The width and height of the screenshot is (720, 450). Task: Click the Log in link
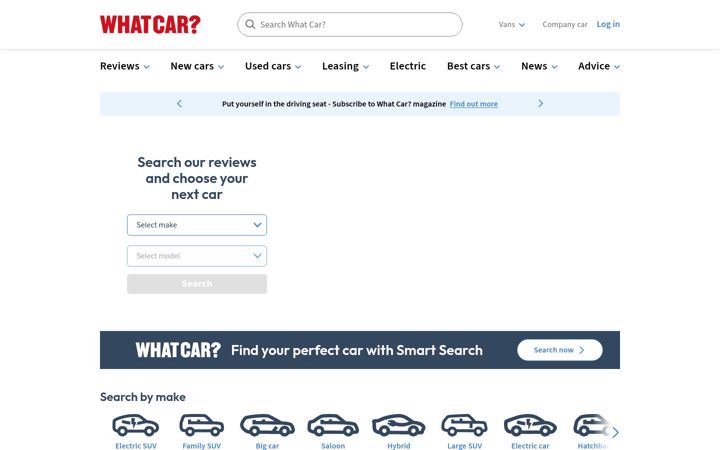coord(608,24)
